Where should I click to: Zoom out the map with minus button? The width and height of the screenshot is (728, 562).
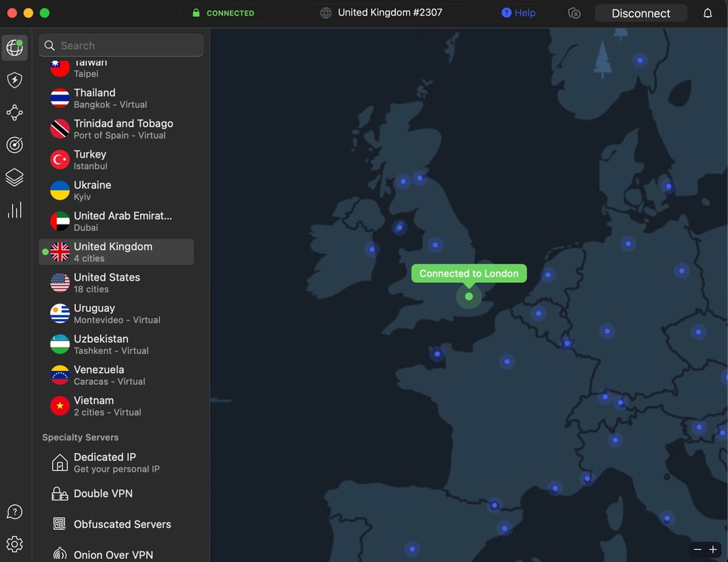(697, 549)
